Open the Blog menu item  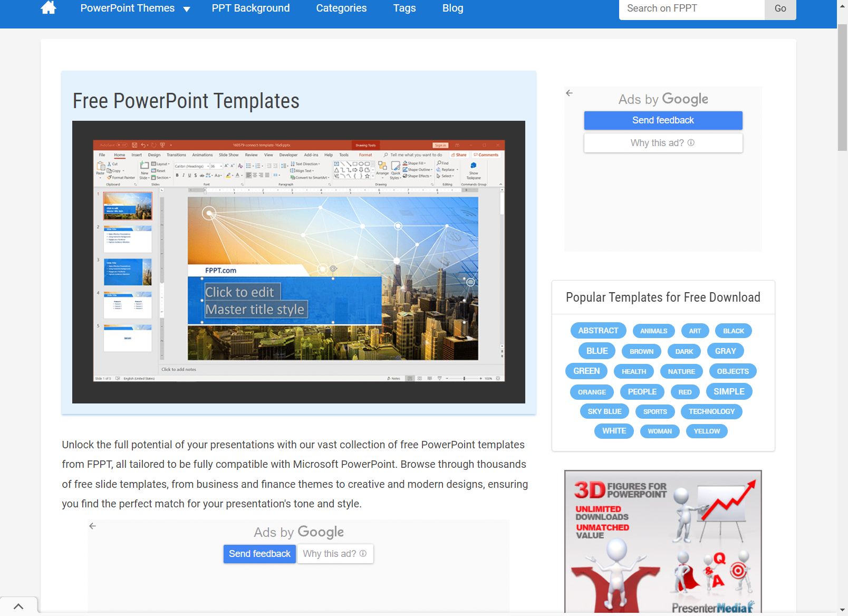(x=453, y=8)
